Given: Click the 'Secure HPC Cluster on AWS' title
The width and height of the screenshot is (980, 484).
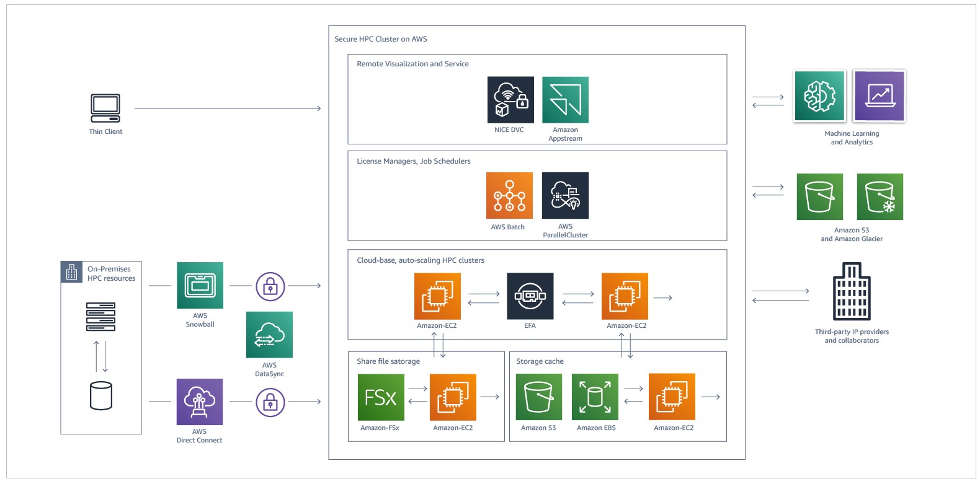Looking at the screenshot, I should click(x=381, y=39).
